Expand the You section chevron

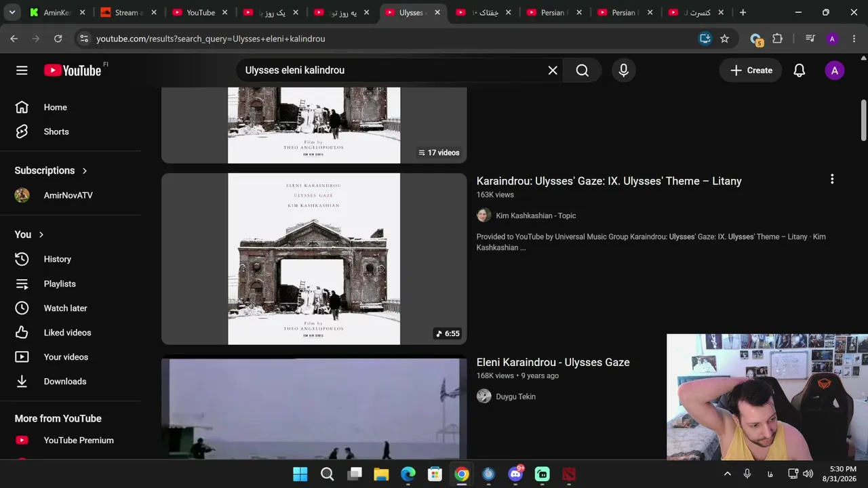pyautogui.click(x=41, y=235)
